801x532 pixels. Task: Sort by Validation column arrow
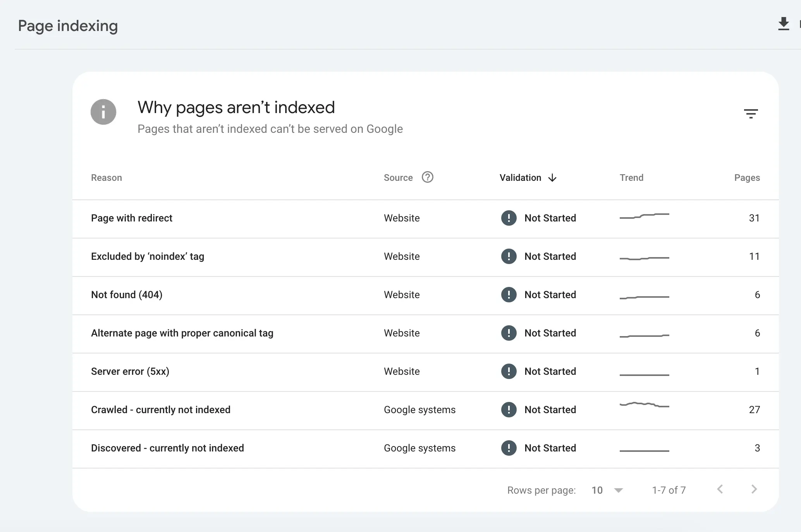[x=552, y=178]
